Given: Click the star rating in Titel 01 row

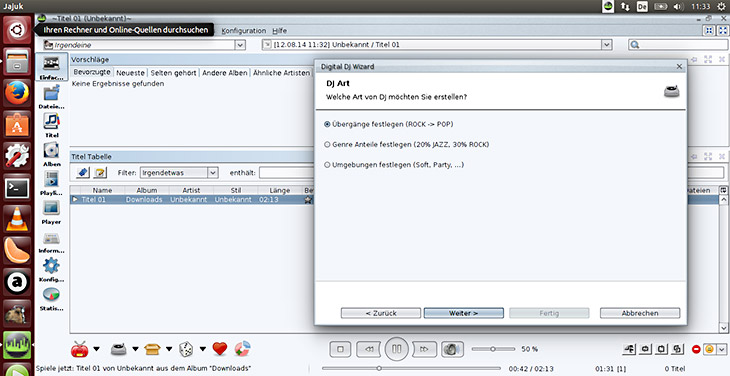Looking at the screenshot, I should point(308,200).
